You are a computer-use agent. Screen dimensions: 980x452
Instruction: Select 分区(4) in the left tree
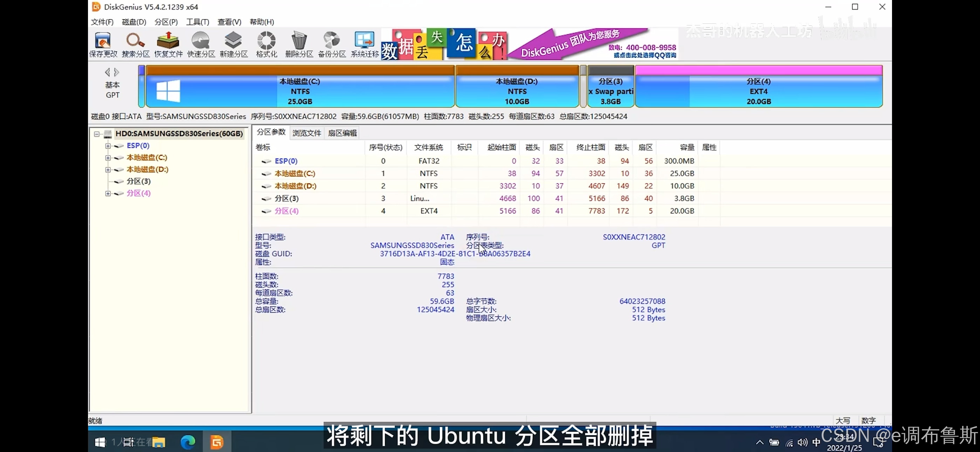tap(138, 193)
